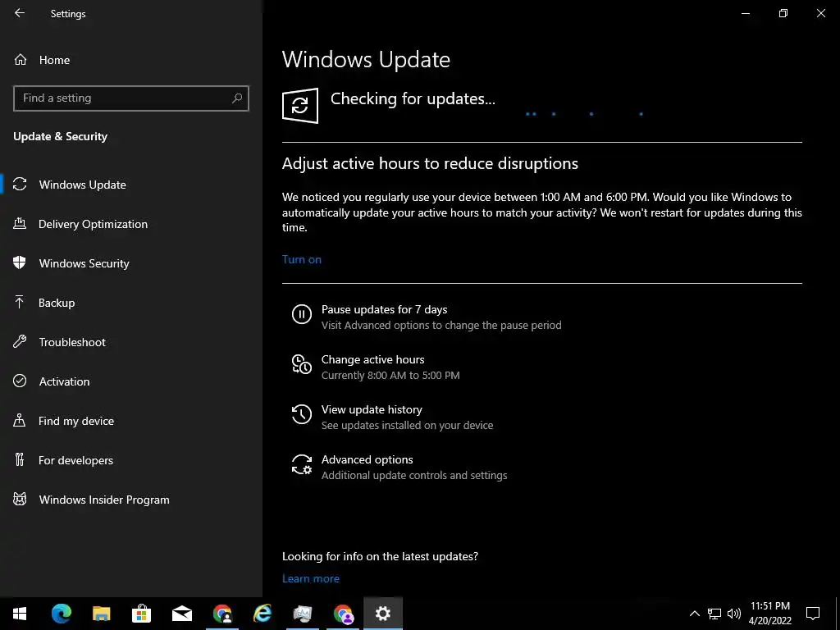This screenshot has height=630, width=840.
Task: Click the Troubleshoot wrench icon
Action: pos(20,341)
